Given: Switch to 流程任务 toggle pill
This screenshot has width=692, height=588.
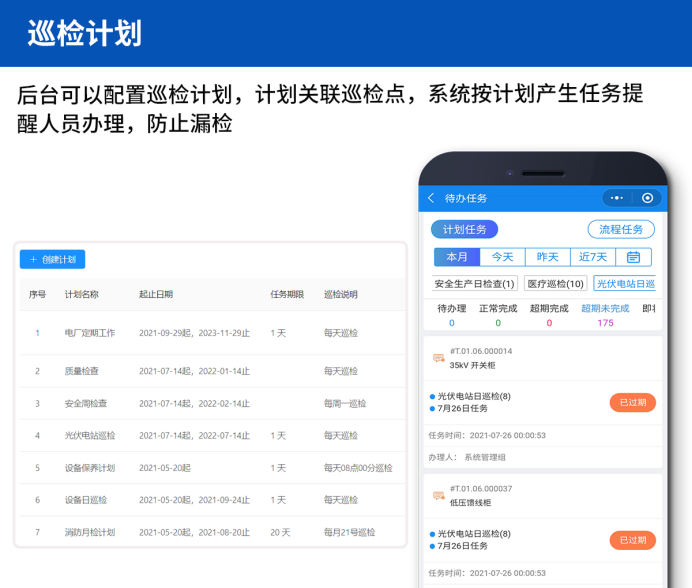Looking at the screenshot, I should pyautogui.click(x=621, y=229).
